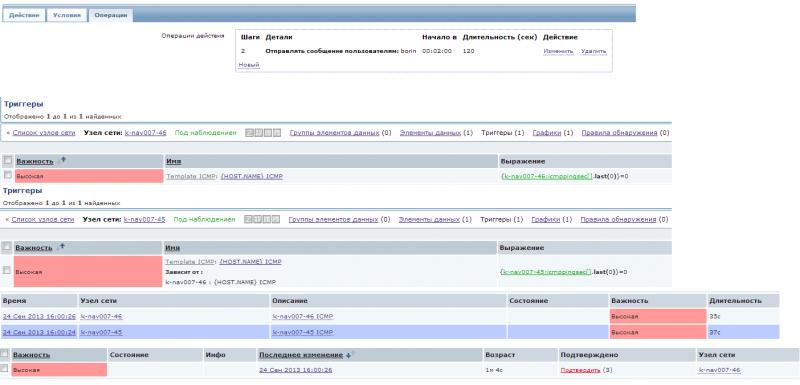Open expression item k-nav007-45:icmppingsec[]
This screenshot has width=800, height=385.
(x=546, y=272)
